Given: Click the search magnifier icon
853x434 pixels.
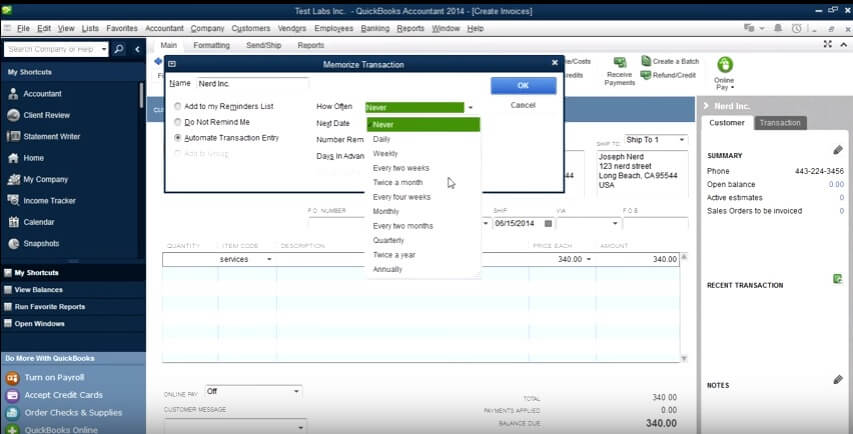Looking at the screenshot, I should 119,49.
